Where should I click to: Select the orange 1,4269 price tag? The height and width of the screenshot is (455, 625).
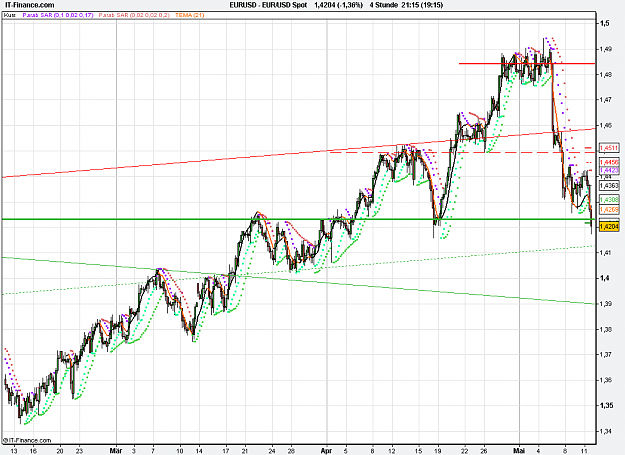[609, 210]
